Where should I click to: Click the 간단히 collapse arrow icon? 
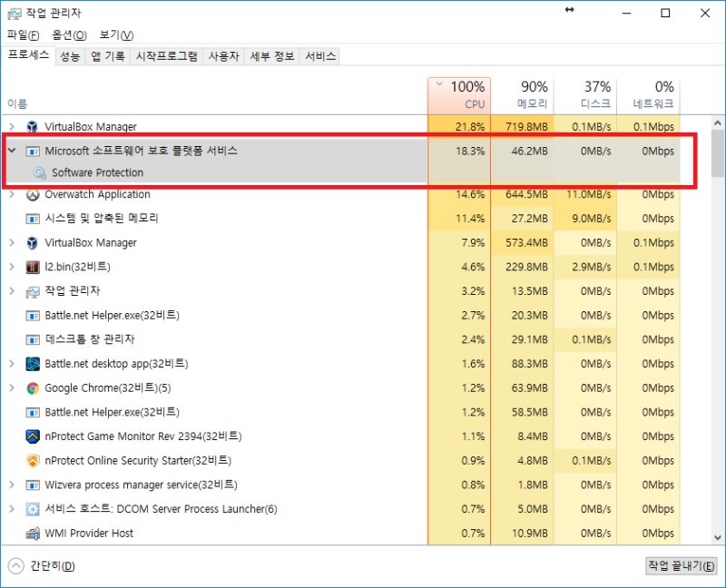(15, 566)
